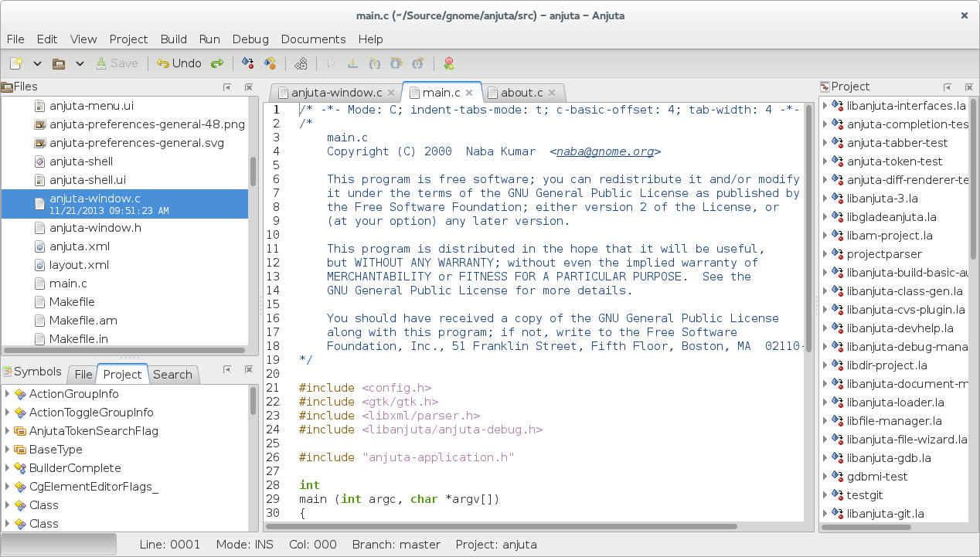Open the File menu

point(15,39)
